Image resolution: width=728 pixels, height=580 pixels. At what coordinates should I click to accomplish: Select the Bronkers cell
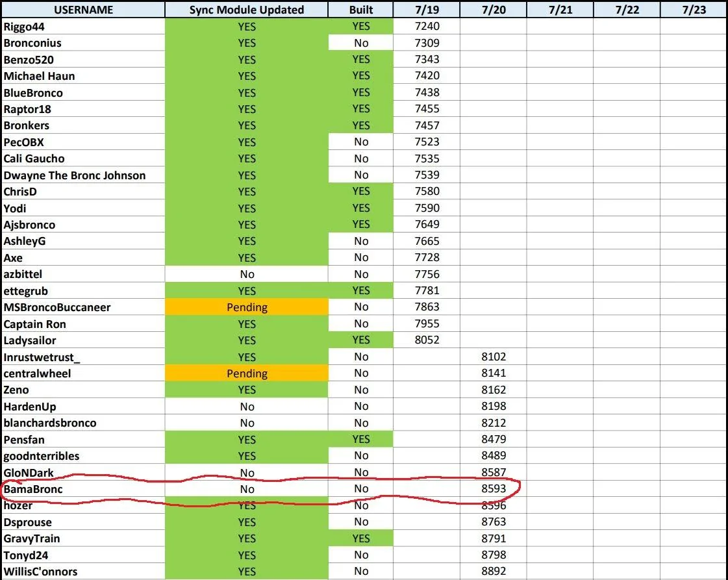[83, 125]
